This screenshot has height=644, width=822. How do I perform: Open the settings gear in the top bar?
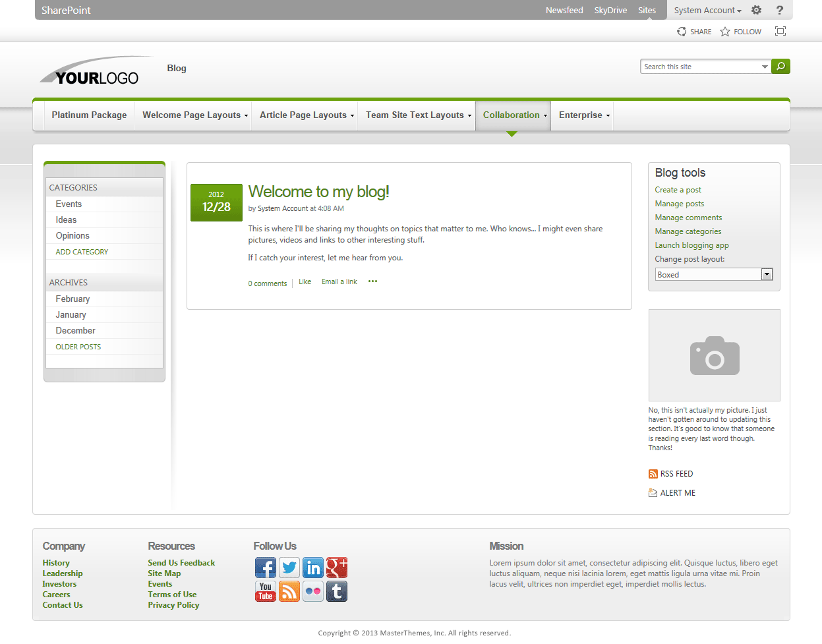point(756,10)
